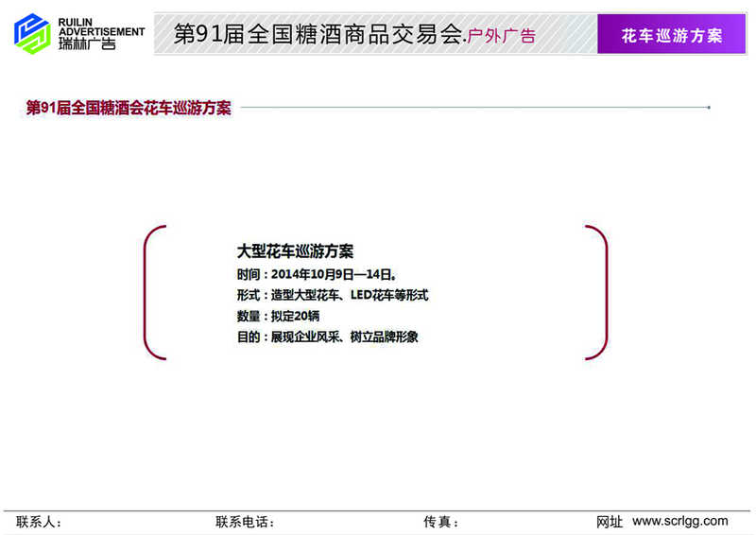Click the red 第91届全国糖酒会花车巡游方案 section heading
The image size is (756, 535).
coord(129,108)
